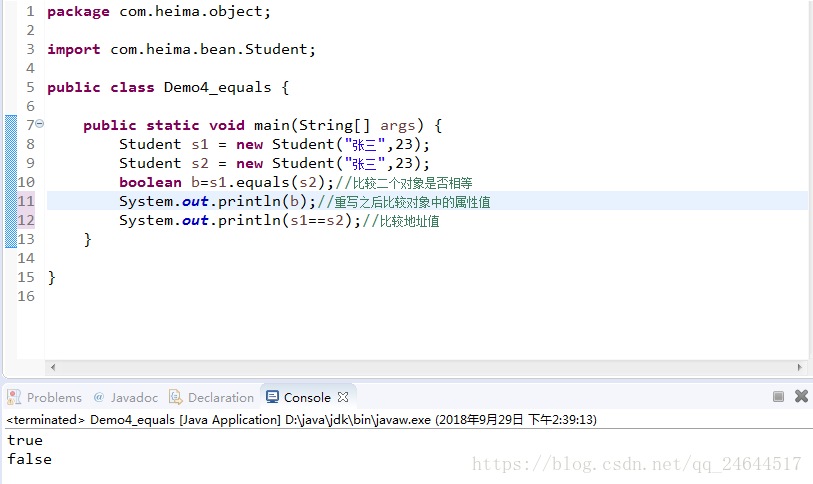
Task: Click 'com.heima.bean.Student' import path
Action: (x=208, y=49)
